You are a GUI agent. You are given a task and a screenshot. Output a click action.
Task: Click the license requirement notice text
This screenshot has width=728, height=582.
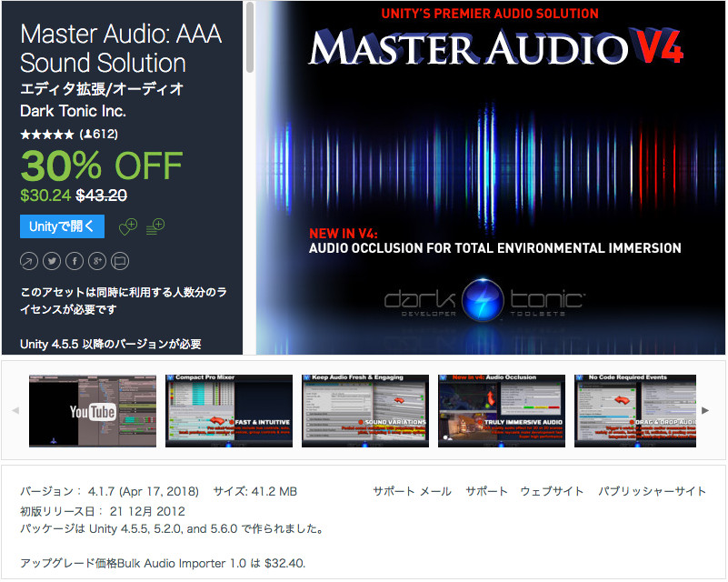(x=124, y=300)
